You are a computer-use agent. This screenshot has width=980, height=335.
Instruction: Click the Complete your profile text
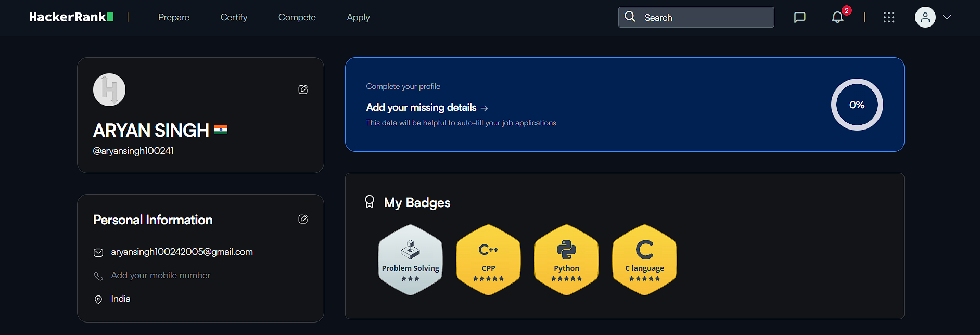(x=403, y=86)
